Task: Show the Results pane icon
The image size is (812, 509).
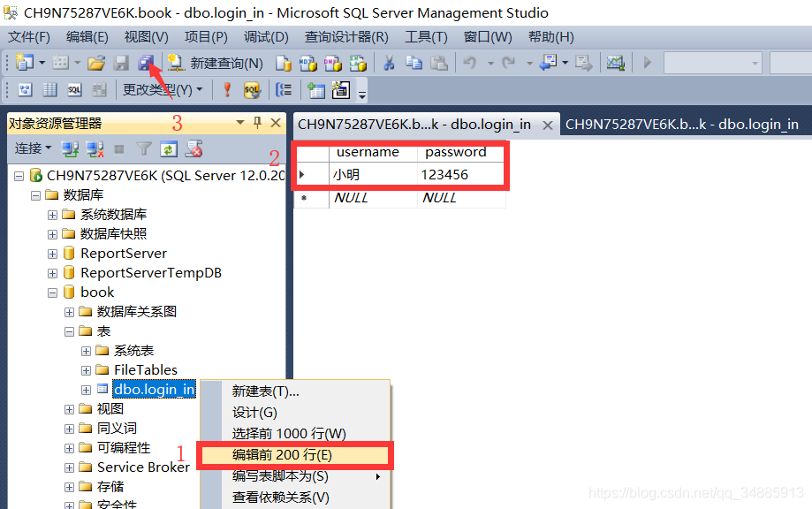Action: click(x=100, y=90)
